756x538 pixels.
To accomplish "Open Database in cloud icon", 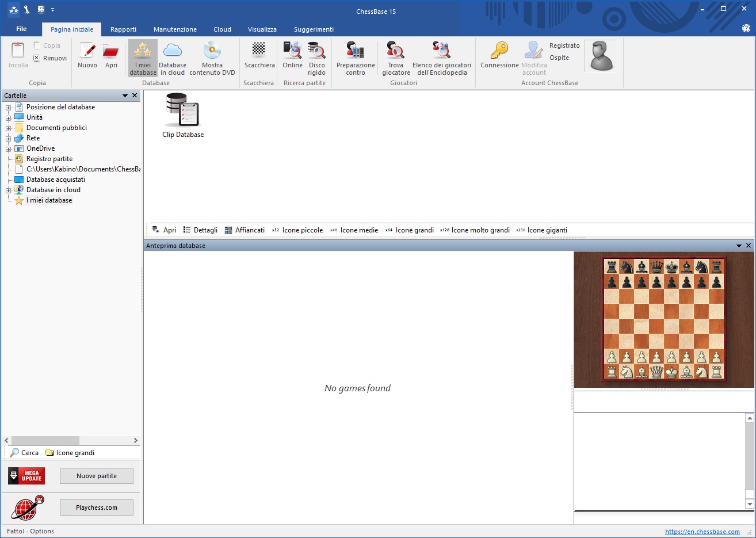I will (x=173, y=51).
